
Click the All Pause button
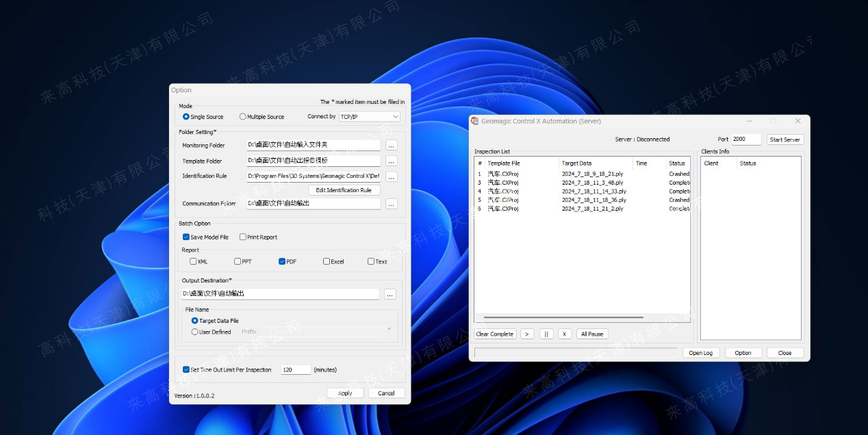[x=591, y=334]
